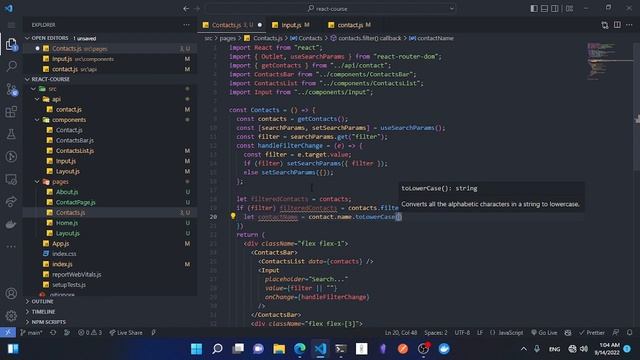Open the Accounts menu icon
Image resolution: width=640 pixels, height=360 pixels.
[11, 293]
